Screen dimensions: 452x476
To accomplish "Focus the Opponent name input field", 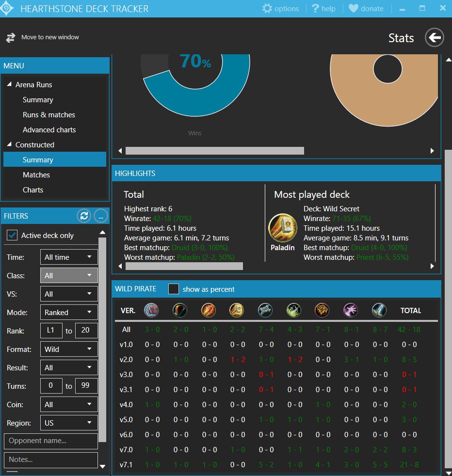I will click(x=51, y=441).
